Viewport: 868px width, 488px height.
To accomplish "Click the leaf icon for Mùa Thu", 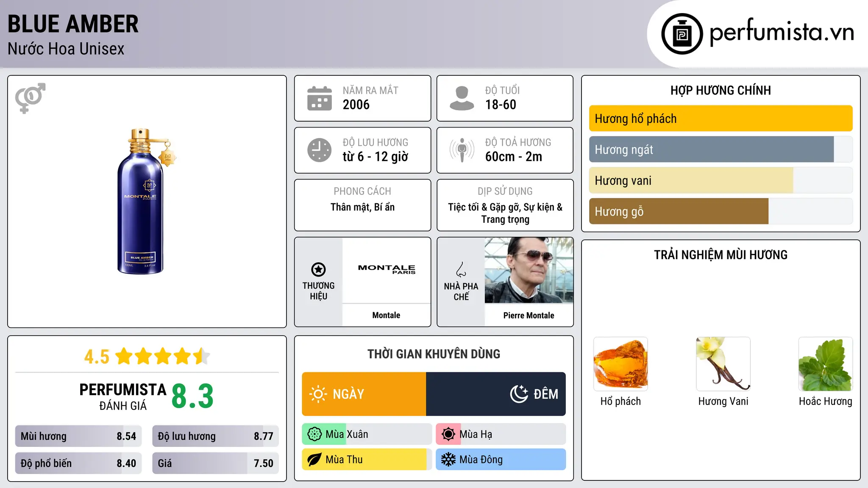I will pos(314,460).
